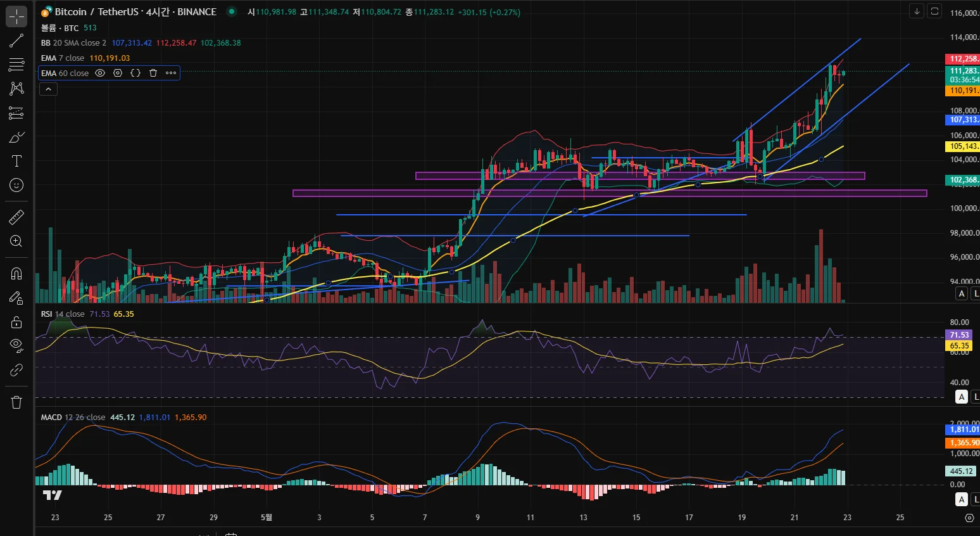Toggle auto scale A on the RSI pane
The image size is (980, 536).
pos(962,397)
